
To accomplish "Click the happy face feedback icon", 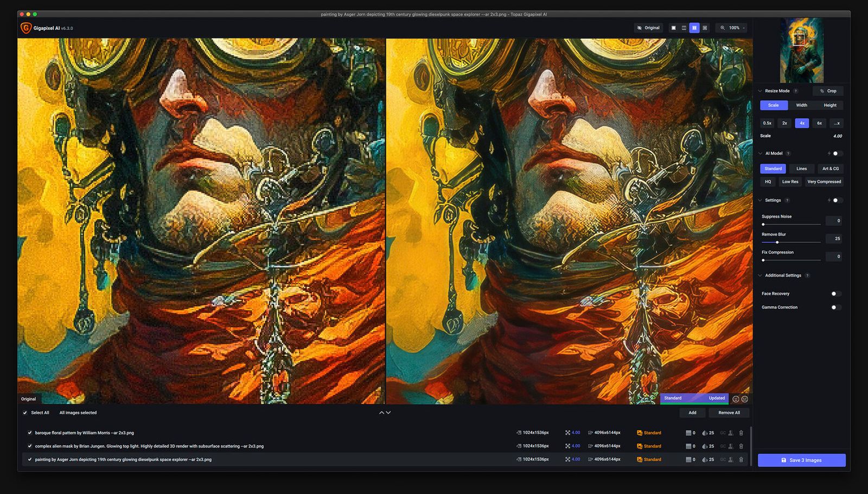I will click(735, 399).
